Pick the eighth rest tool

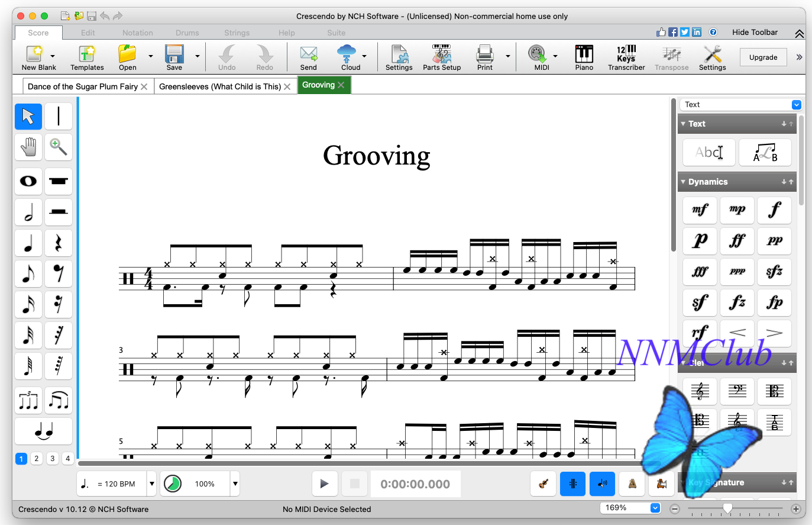click(59, 273)
